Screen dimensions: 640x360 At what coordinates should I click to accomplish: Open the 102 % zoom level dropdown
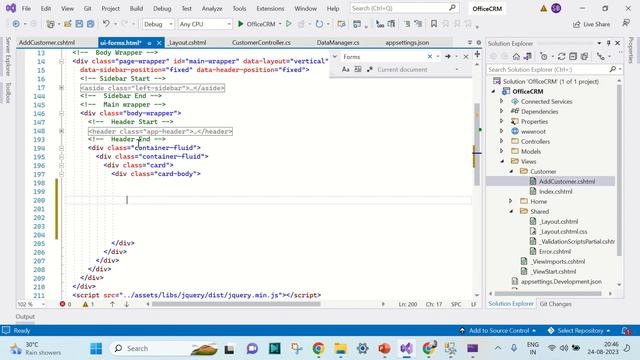tap(31, 304)
